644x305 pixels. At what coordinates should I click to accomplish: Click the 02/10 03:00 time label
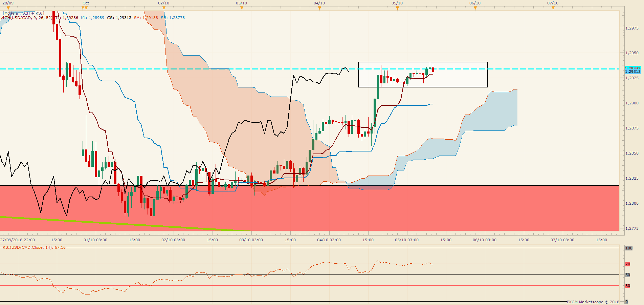pos(173,240)
